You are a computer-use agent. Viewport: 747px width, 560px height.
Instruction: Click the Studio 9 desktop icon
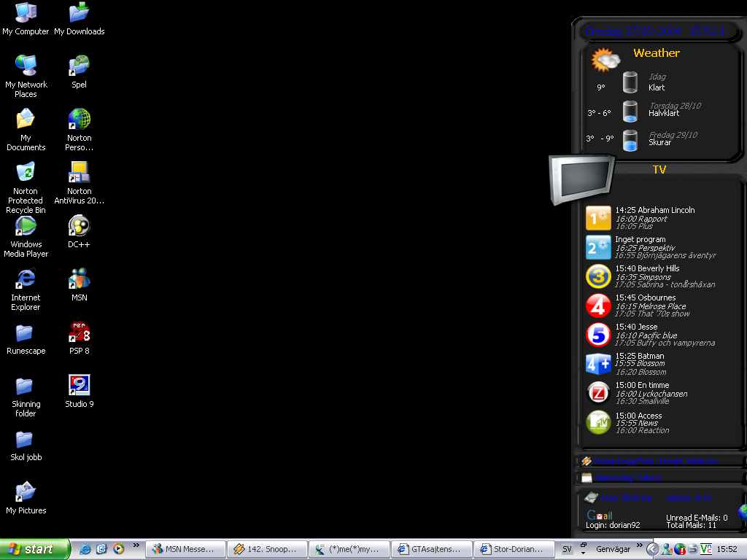tap(79, 391)
